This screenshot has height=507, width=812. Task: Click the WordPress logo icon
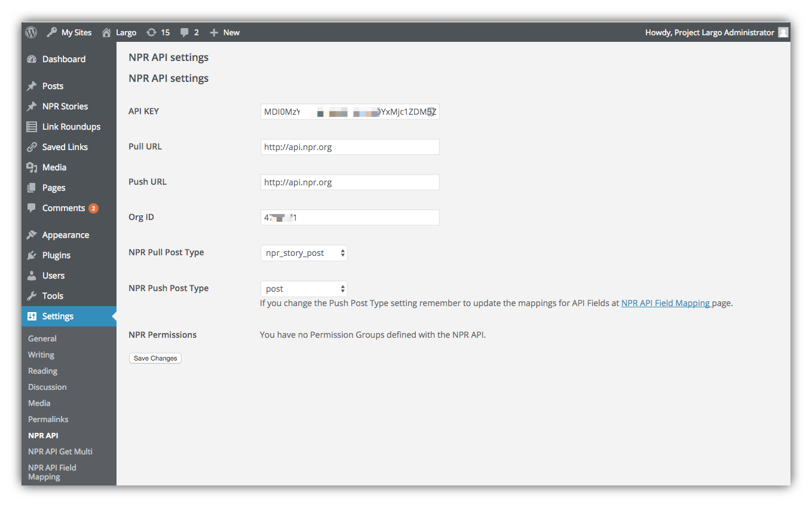(31, 32)
